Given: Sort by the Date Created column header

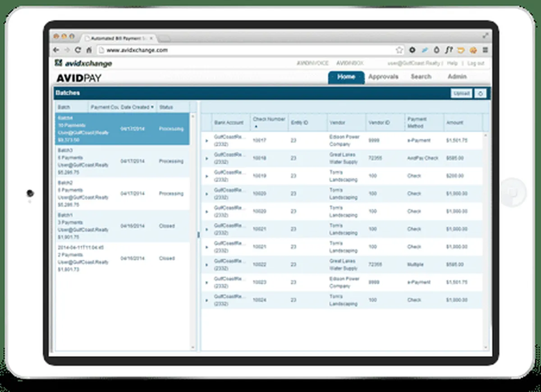Looking at the screenshot, I should (138, 107).
